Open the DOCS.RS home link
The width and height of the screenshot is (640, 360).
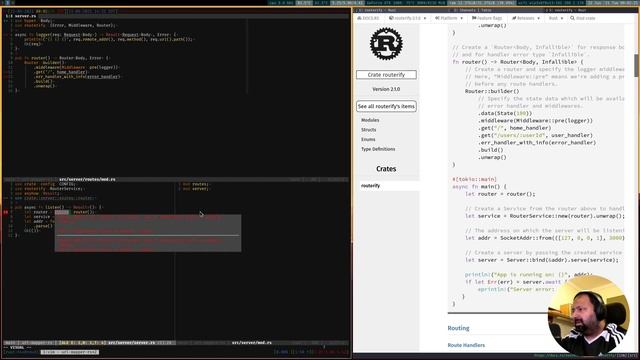(368, 18)
